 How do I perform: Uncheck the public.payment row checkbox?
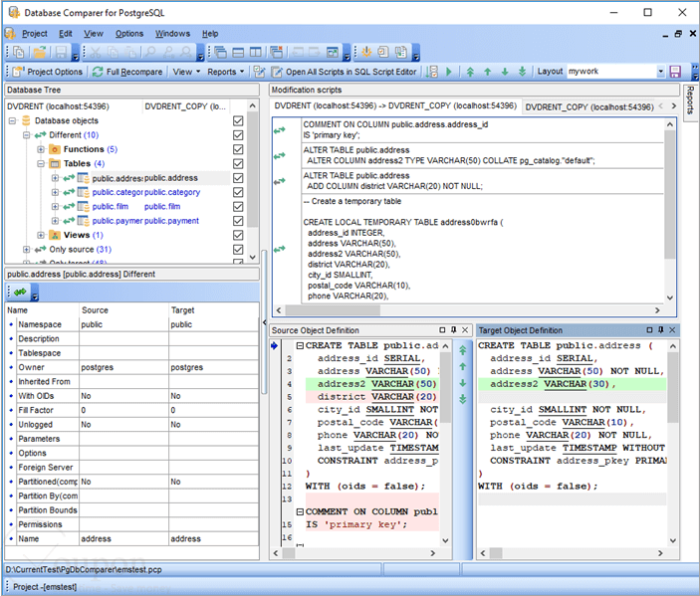click(238, 221)
